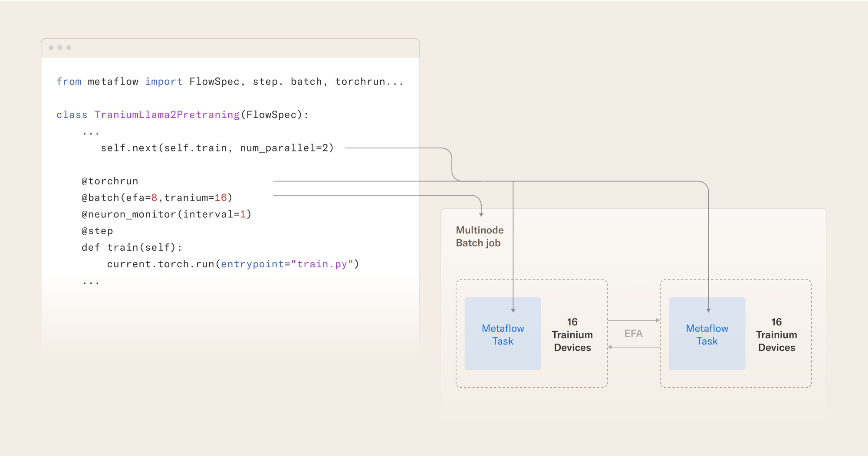Select the @batch decorator with efa=8
The width and height of the screenshot is (868, 456).
point(157,197)
